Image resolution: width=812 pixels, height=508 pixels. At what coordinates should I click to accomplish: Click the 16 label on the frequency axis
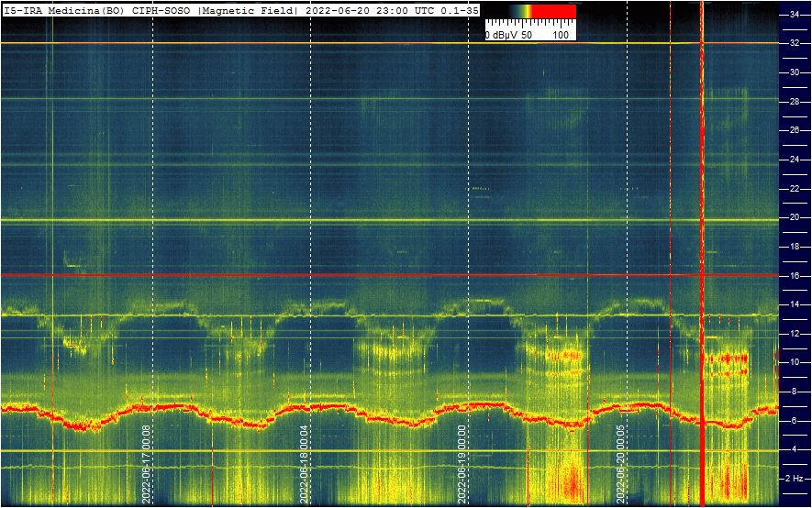[x=795, y=275]
